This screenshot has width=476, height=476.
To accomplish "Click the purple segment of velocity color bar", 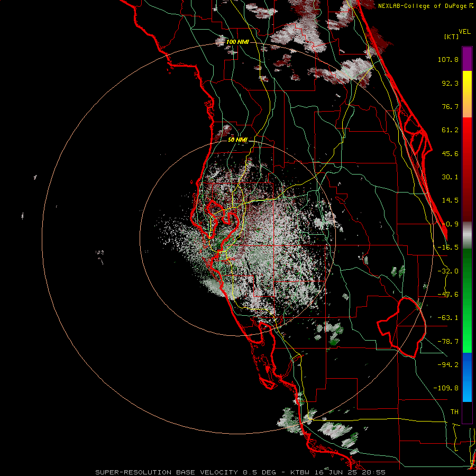I will 467,59.
